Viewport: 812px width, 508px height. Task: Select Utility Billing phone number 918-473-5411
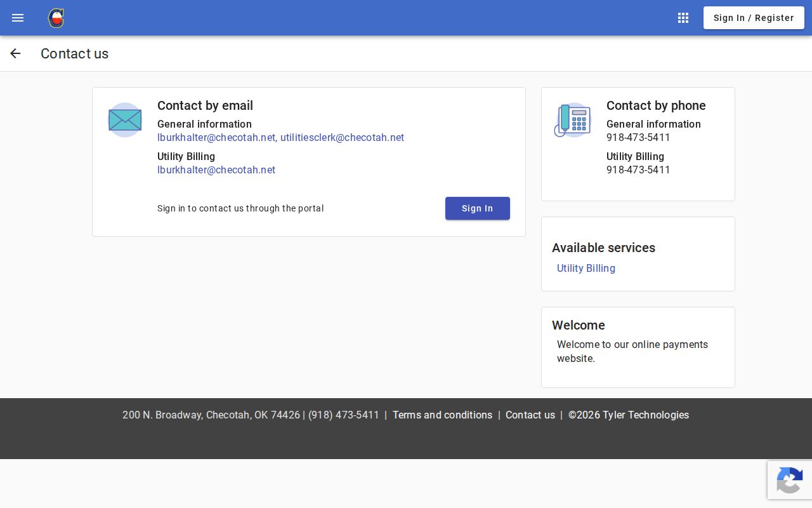point(638,170)
